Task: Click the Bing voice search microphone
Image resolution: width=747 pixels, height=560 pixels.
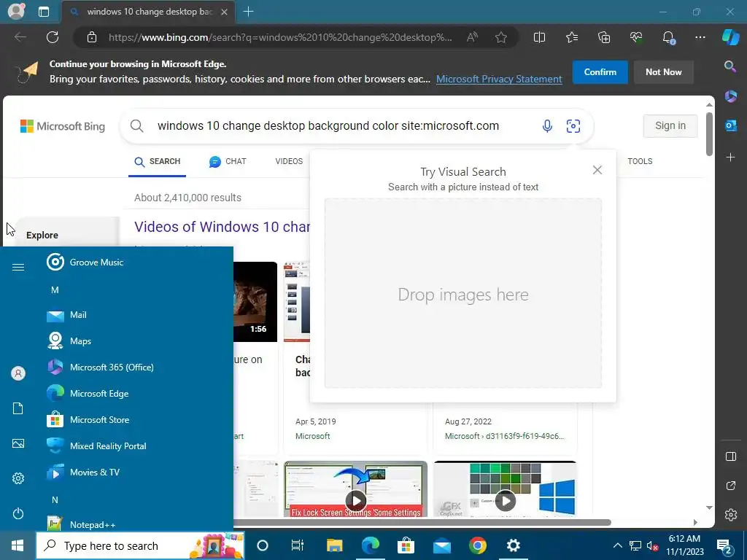Action: click(547, 125)
